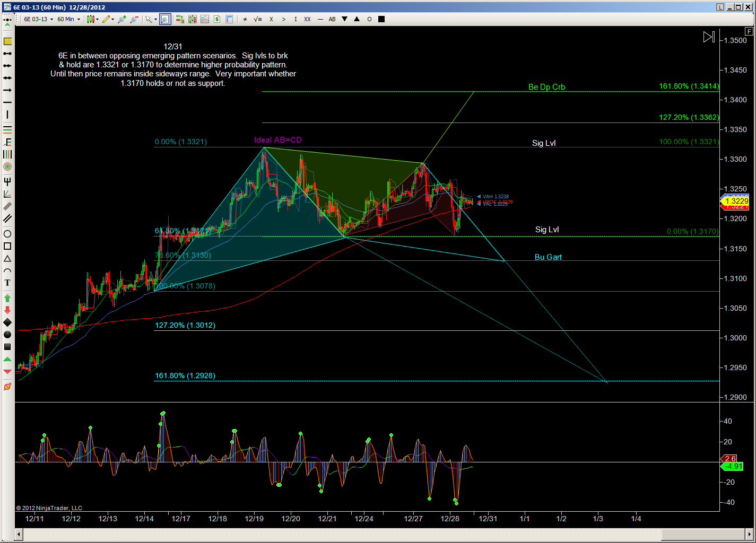The height and width of the screenshot is (543, 756).
Task: Toggle the Data Box panel
Action: [x=229, y=19]
